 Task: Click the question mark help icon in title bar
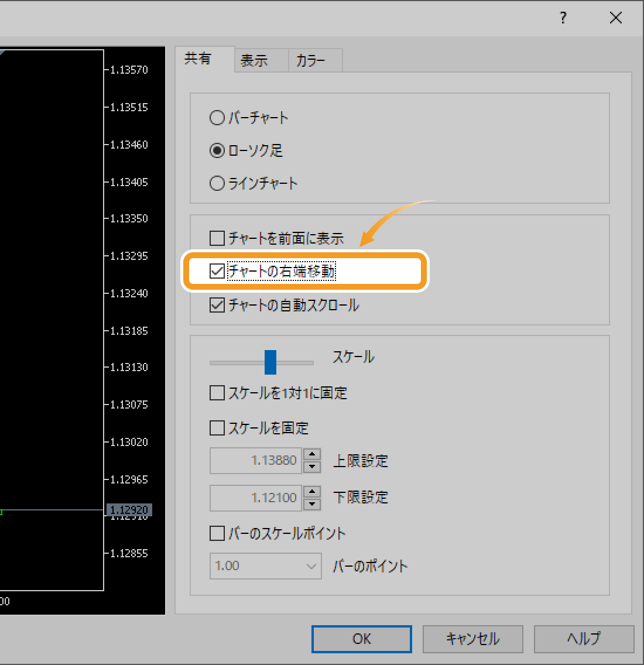(x=563, y=18)
